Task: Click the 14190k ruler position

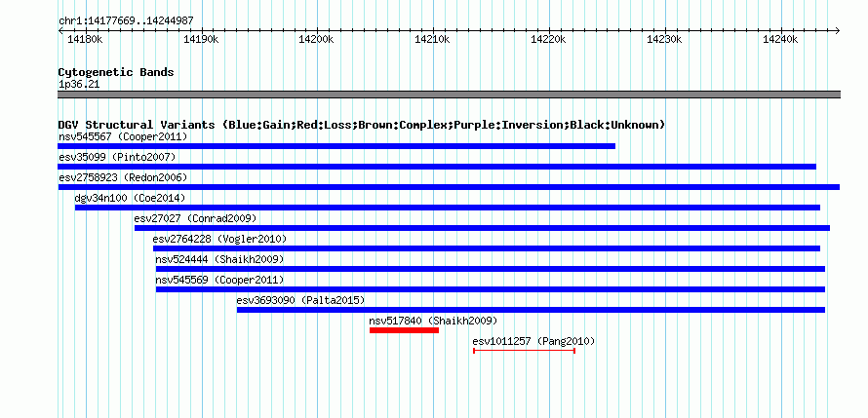Action: (200, 39)
